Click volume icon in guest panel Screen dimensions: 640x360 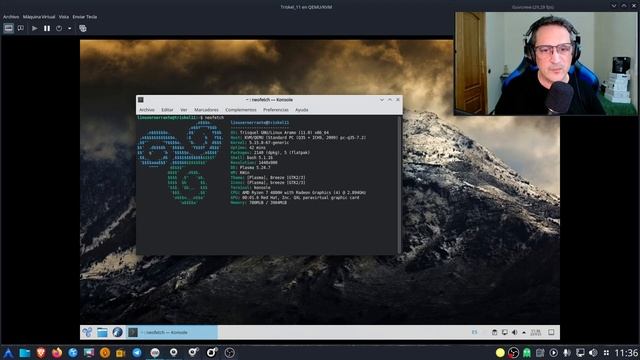(x=514, y=332)
